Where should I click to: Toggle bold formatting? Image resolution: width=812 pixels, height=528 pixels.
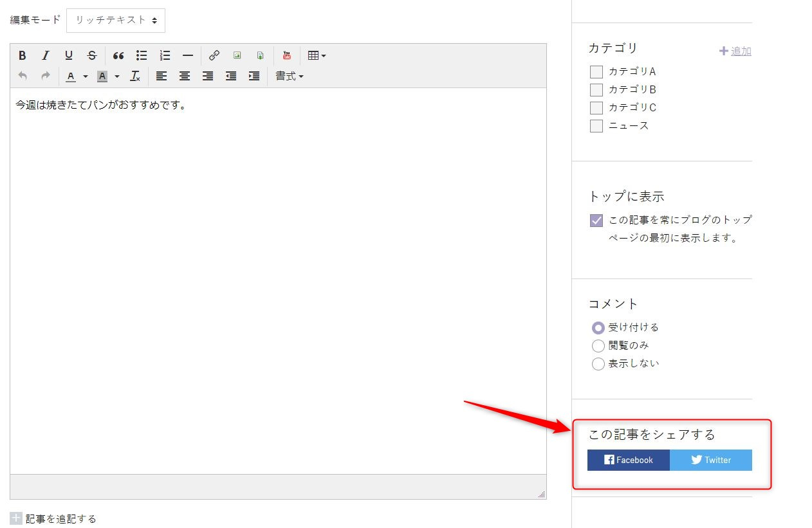click(x=23, y=55)
